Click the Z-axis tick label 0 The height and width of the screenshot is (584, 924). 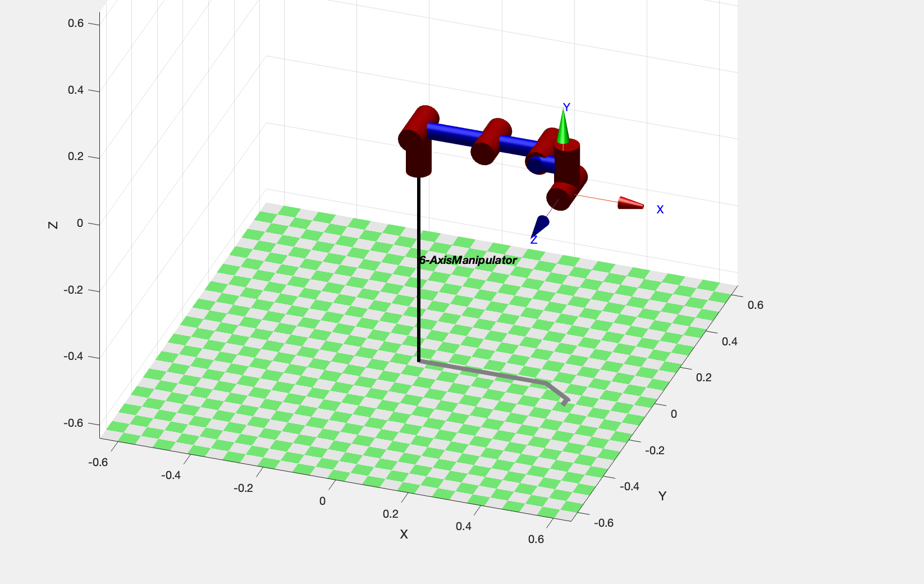coord(80,223)
